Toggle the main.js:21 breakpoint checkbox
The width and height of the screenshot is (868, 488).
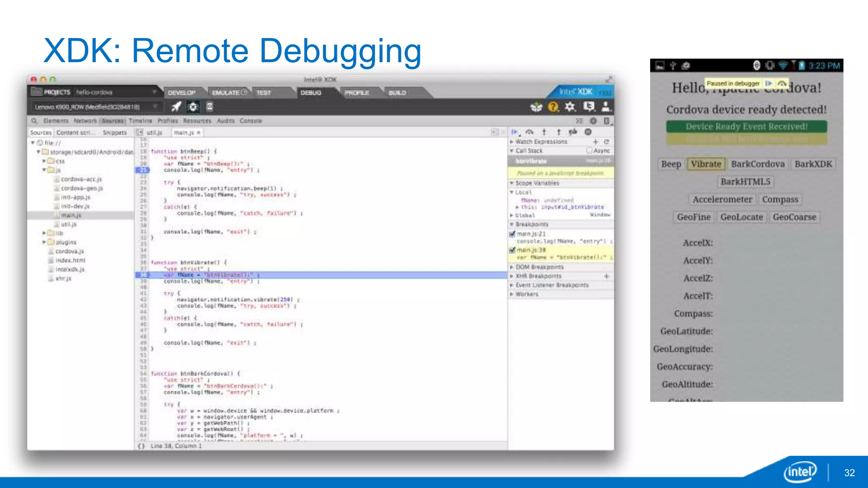(x=512, y=234)
